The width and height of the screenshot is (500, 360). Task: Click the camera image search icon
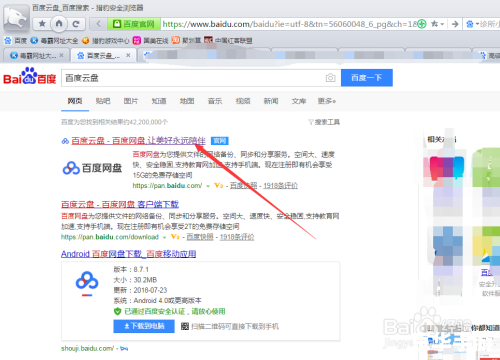pos(330,78)
